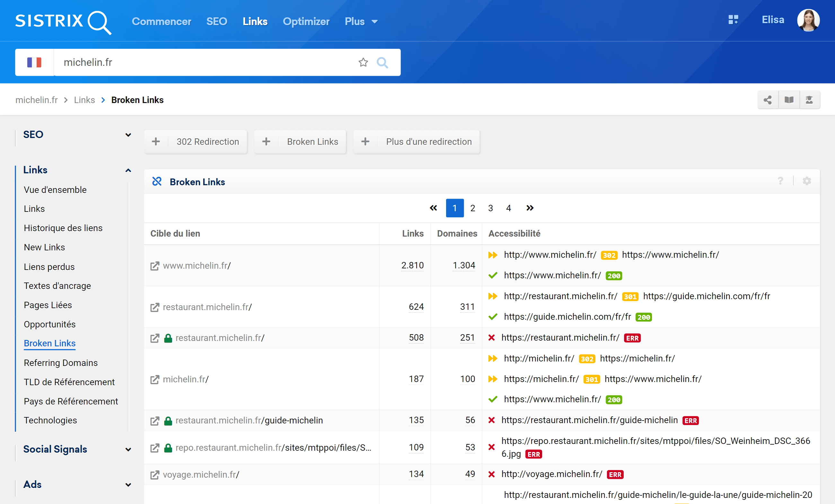Expand the SEO sidebar section

tap(128, 135)
